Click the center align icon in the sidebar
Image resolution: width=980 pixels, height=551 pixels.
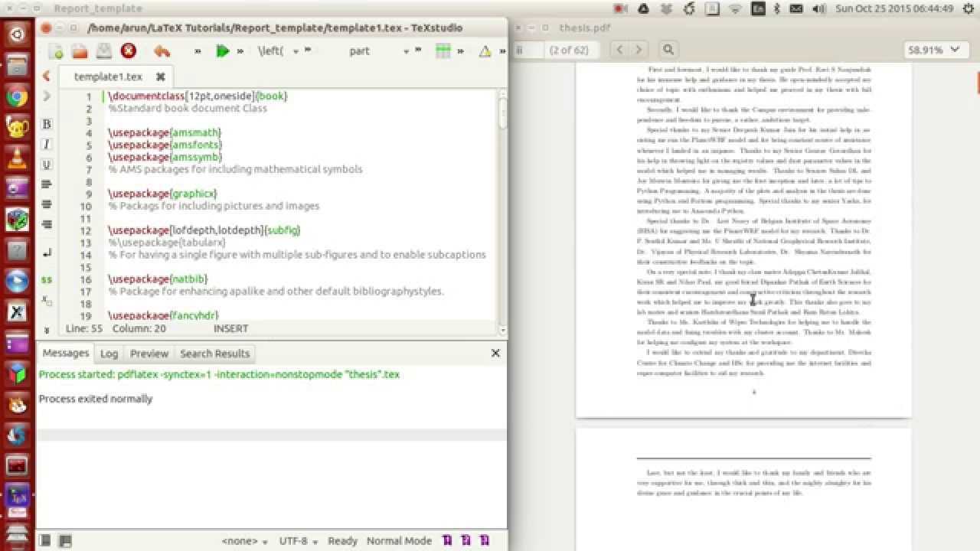47,204
